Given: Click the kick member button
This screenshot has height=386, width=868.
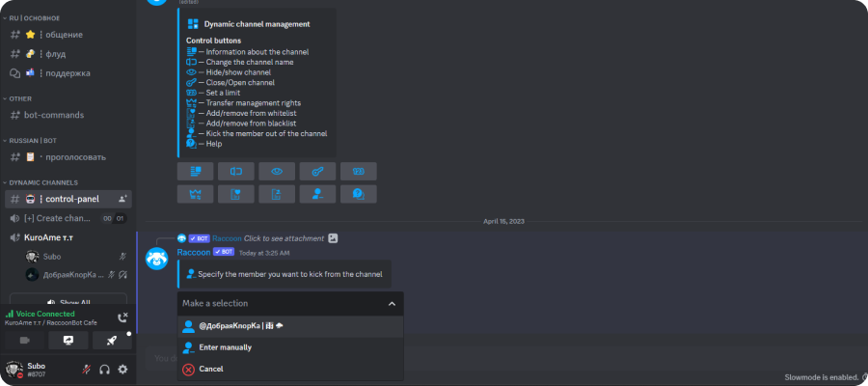Looking at the screenshot, I should coord(317,194).
